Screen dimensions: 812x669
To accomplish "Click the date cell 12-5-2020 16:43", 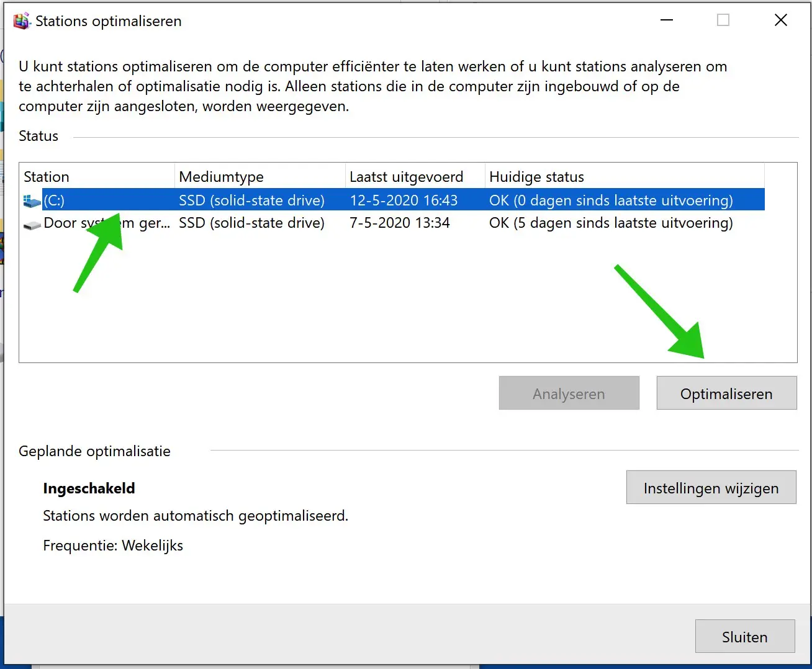I will click(x=404, y=200).
